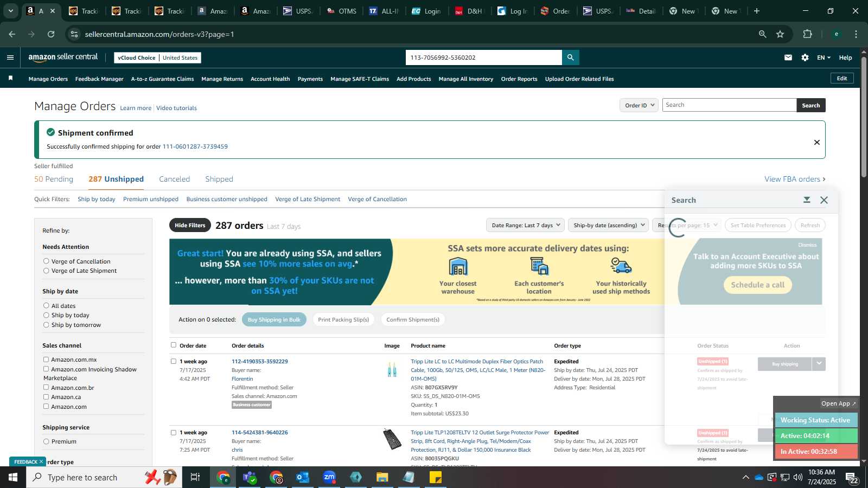Open Microsoft Teams from the taskbar
This screenshot has width=868, height=488.
[x=250, y=477]
